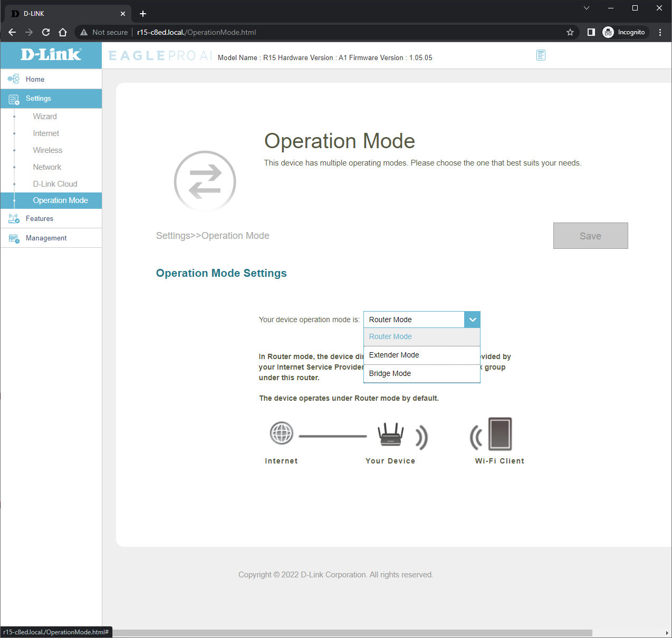Click the address bar URL
The image size is (672, 638).
pyautogui.click(x=196, y=32)
